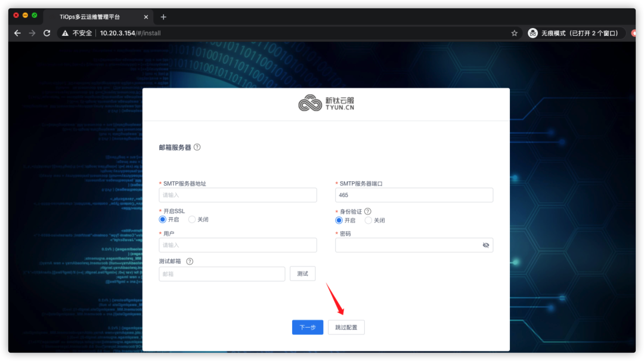Click the 测试 button beside the email field
The width and height of the screenshot is (644, 361).
click(x=302, y=273)
